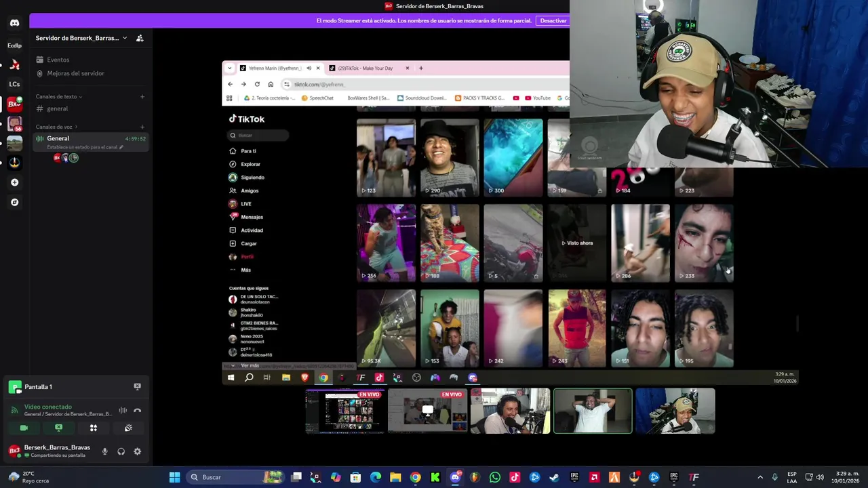The height and width of the screenshot is (488, 868).
Task: Open the activities button in voice panel
Action: click(94, 428)
